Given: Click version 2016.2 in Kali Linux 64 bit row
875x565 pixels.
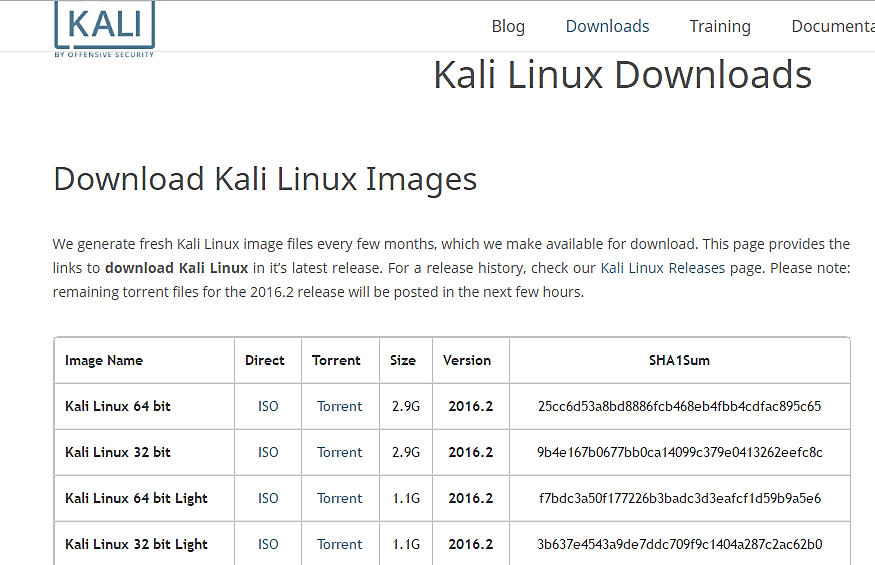Looking at the screenshot, I should coord(470,406).
